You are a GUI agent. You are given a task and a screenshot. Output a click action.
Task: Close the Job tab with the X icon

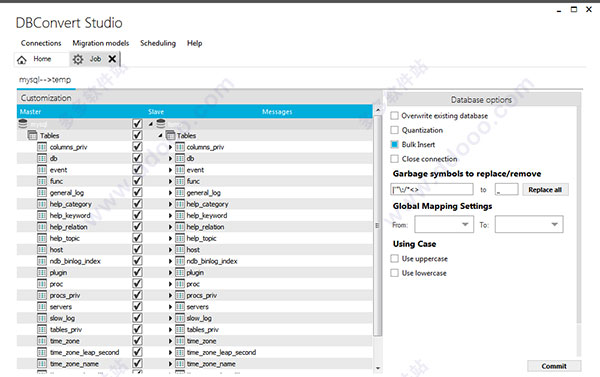(x=112, y=59)
